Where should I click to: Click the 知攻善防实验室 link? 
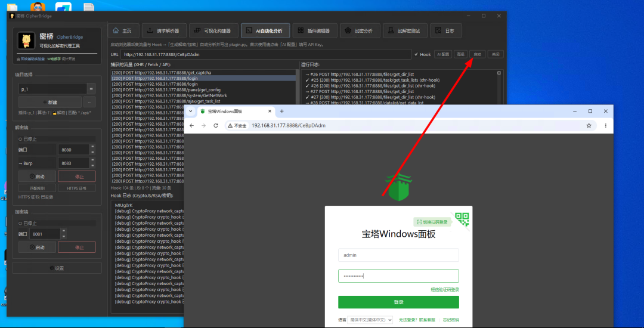(33, 60)
